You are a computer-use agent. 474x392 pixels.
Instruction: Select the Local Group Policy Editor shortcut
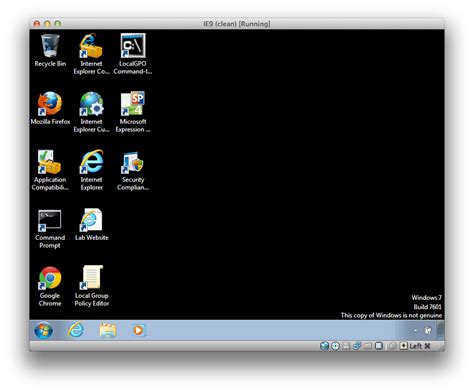tap(91, 286)
